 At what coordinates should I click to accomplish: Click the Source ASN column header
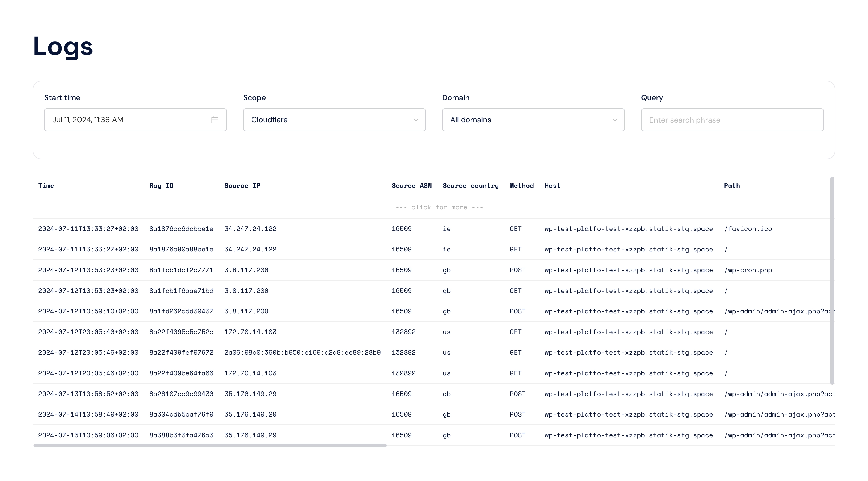pyautogui.click(x=411, y=185)
